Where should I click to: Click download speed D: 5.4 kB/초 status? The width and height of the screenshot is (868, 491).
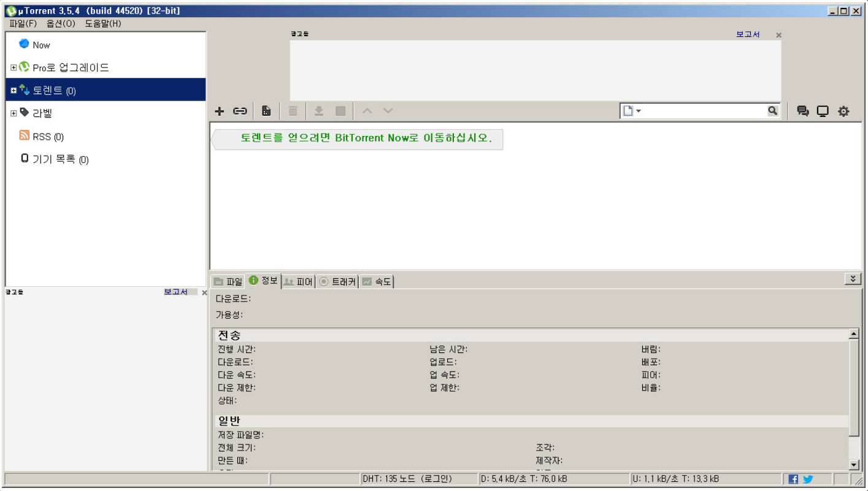pos(523,479)
